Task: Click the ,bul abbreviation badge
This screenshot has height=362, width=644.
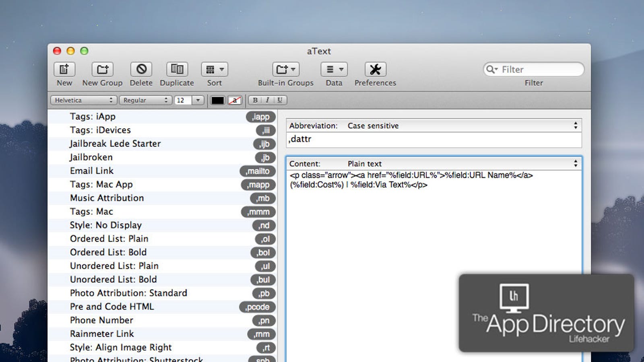Action: point(263,280)
